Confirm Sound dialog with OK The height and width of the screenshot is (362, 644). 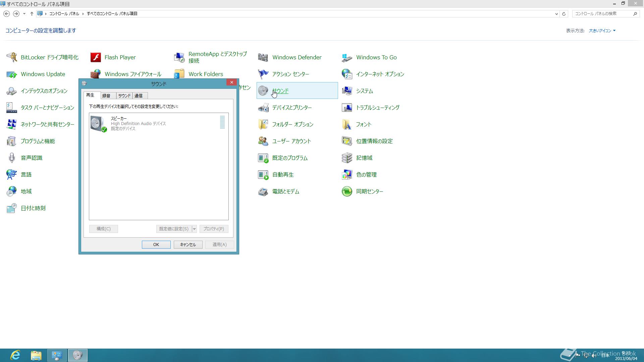click(156, 245)
